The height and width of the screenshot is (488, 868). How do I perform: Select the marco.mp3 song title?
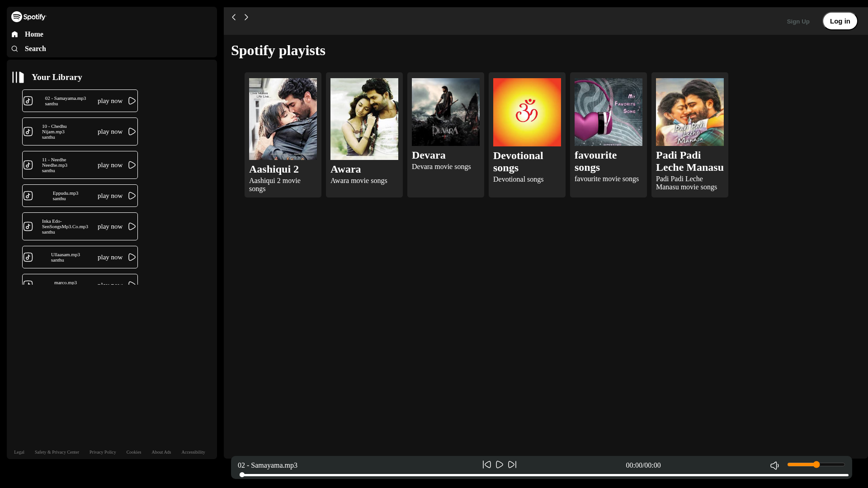point(66,282)
